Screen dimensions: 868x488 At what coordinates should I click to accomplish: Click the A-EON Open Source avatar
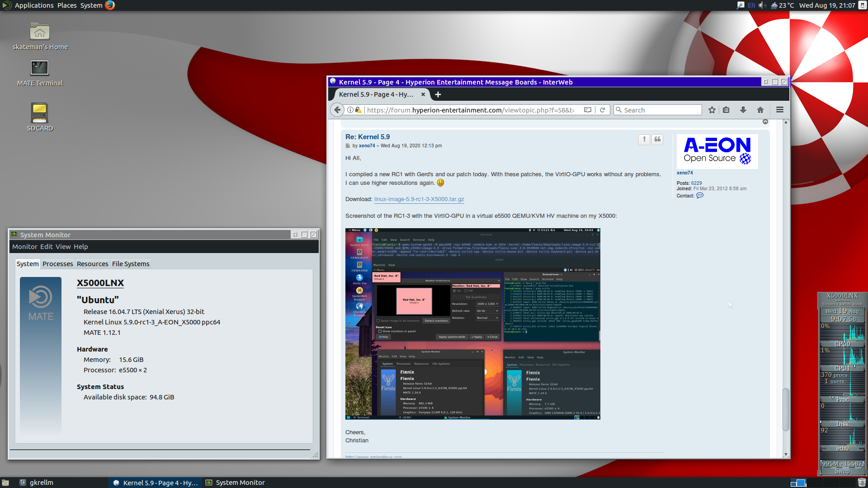(717, 151)
